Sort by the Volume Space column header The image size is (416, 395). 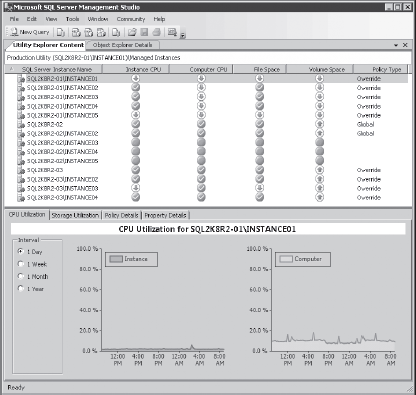pyautogui.click(x=320, y=69)
